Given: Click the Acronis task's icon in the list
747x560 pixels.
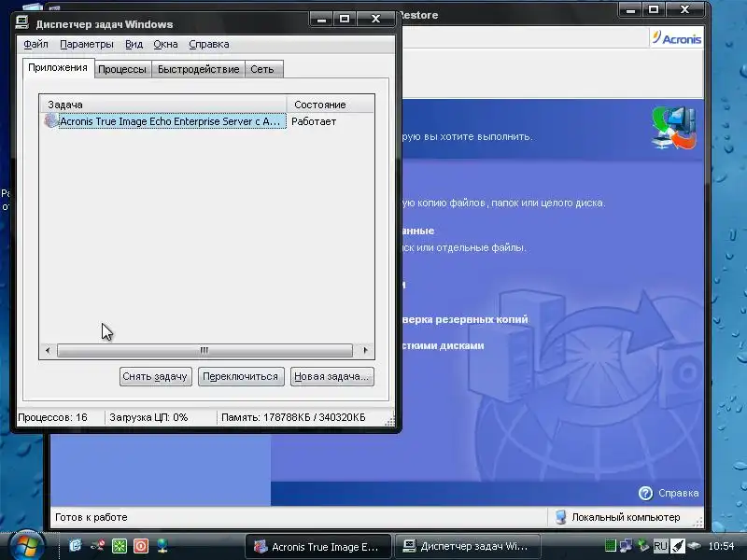Looking at the screenshot, I should pyautogui.click(x=50, y=121).
